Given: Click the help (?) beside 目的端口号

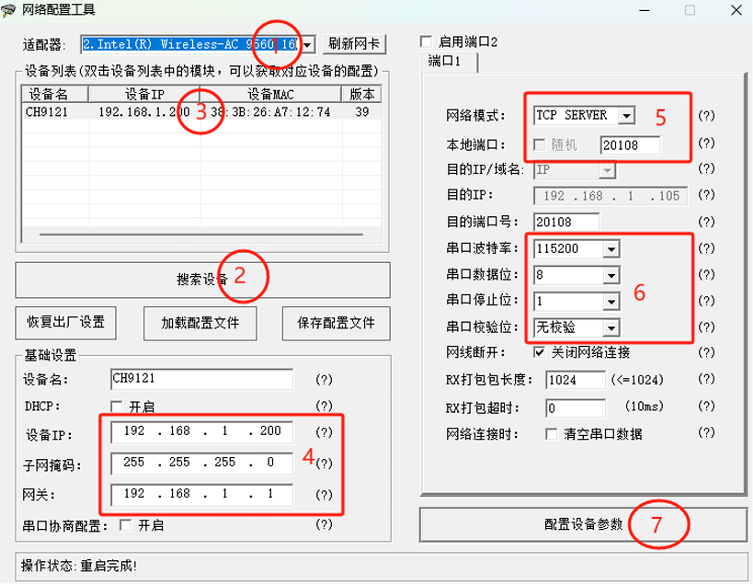Looking at the screenshot, I should pos(707,221).
